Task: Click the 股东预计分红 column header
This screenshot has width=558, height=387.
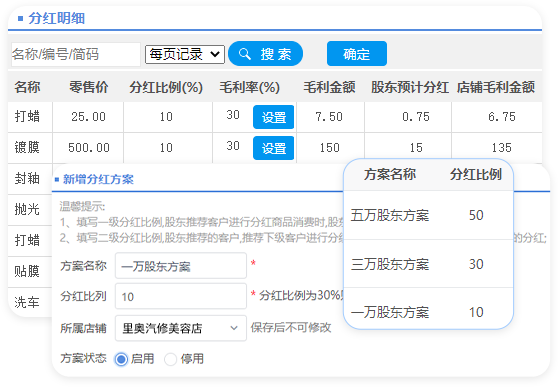Action: click(x=410, y=87)
